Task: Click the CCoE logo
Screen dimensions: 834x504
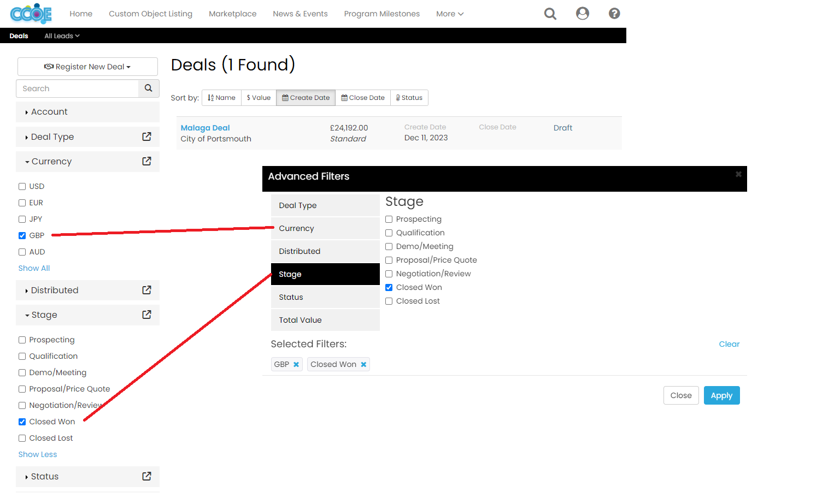Action: [x=31, y=14]
